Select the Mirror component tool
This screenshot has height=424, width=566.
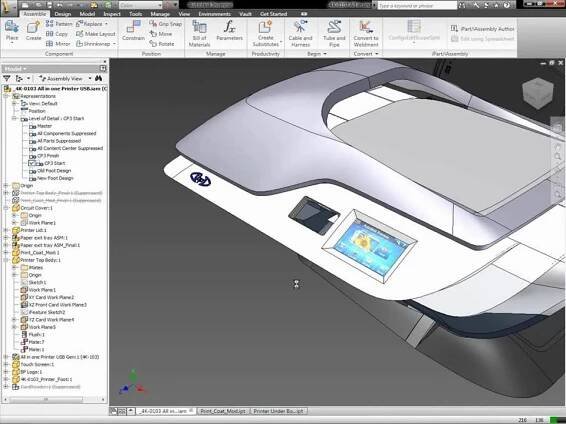coord(58,44)
